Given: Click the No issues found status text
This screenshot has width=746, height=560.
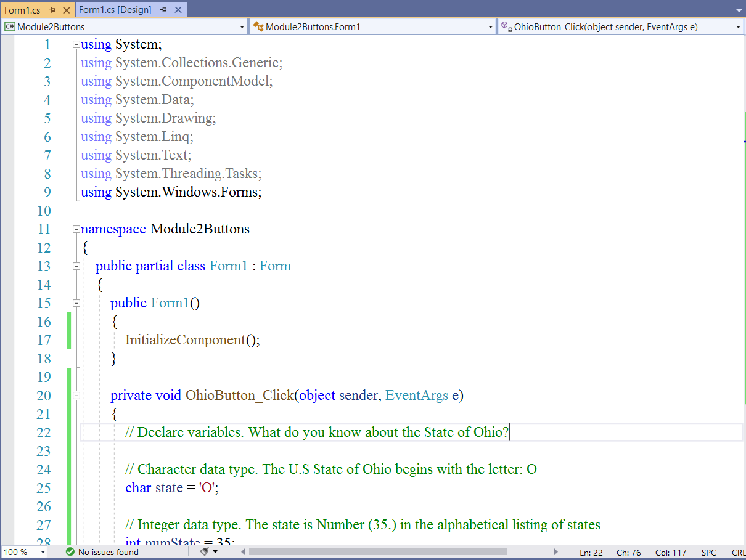Looking at the screenshot, I should click(109, 552).
